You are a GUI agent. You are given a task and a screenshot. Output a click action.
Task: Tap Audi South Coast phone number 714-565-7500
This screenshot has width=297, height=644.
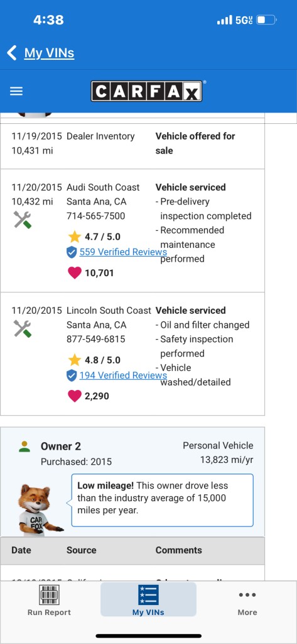click(x=96, y=216)
